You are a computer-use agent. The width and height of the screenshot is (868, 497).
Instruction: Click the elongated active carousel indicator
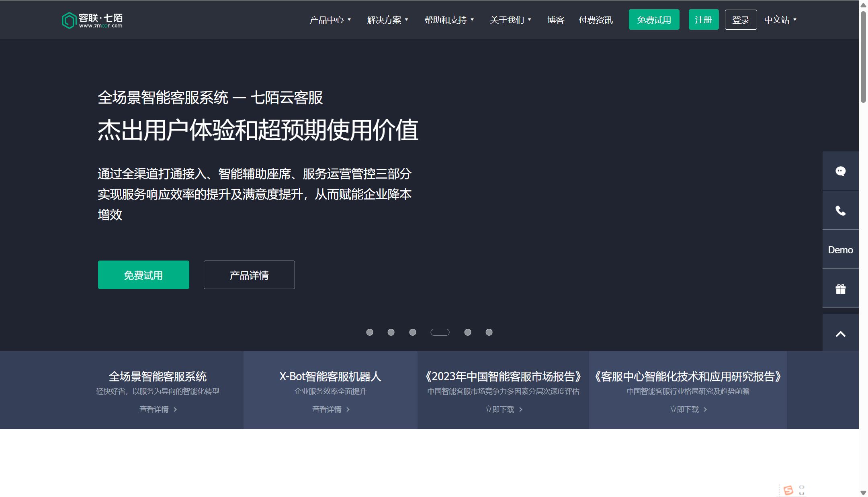tap(440, 332)
